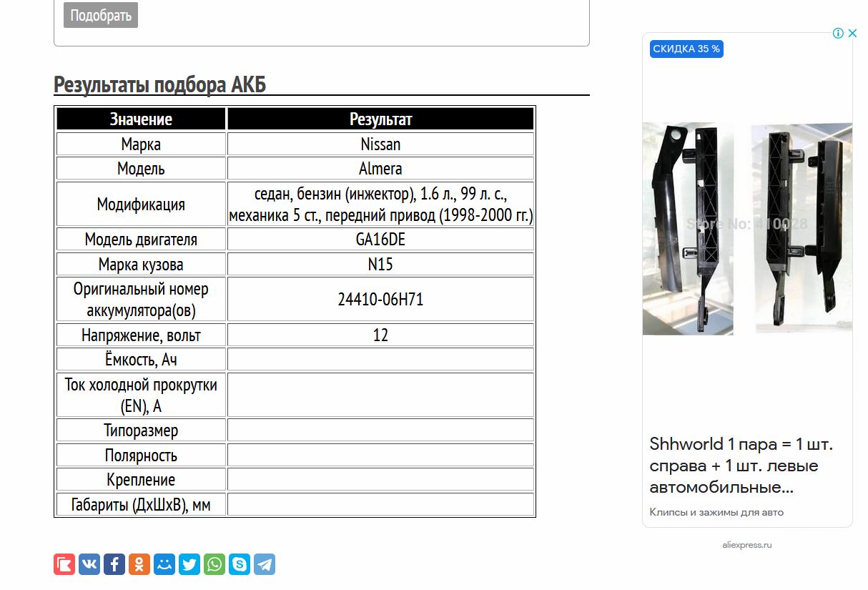Open ad info icon
The width and height of the screenshot is (868, 590).
click(x=838, y=34)
